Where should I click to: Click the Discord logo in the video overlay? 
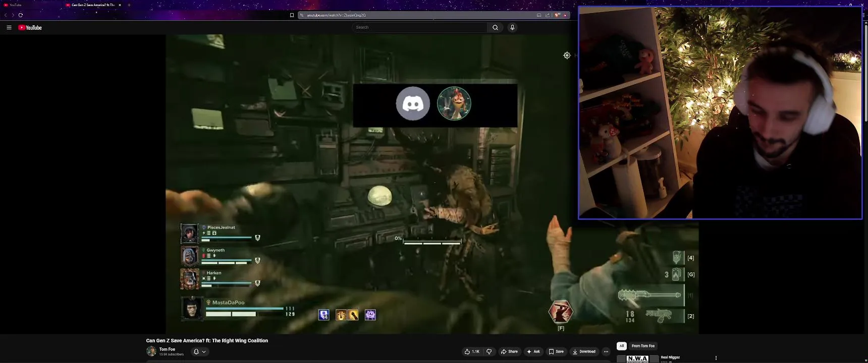click(x=413, y=103)
